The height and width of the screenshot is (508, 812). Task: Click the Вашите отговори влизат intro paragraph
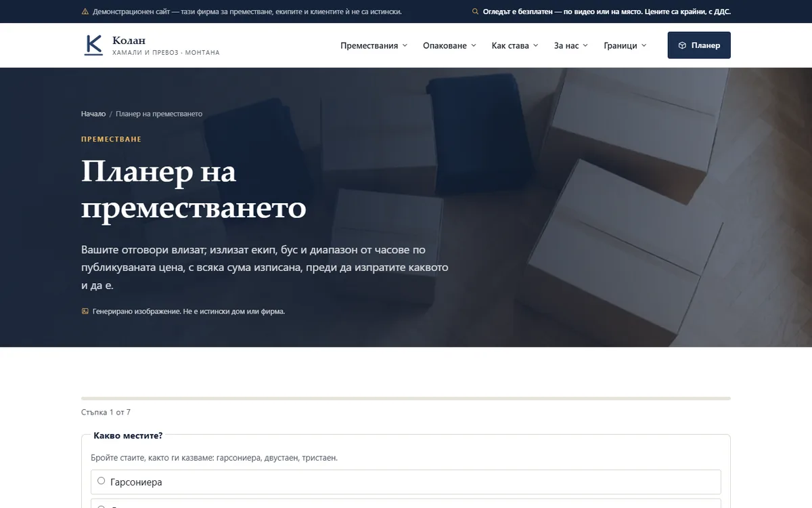[x=265, y=268]
